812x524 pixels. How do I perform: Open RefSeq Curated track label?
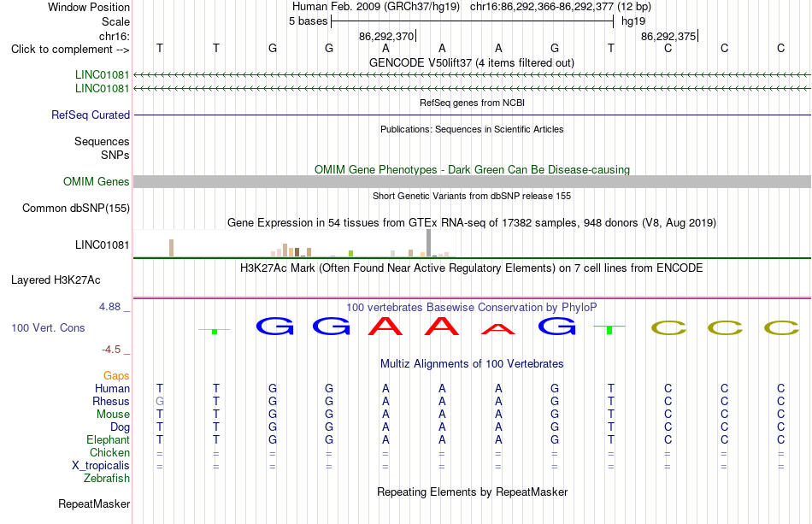[x=91, y=115]
